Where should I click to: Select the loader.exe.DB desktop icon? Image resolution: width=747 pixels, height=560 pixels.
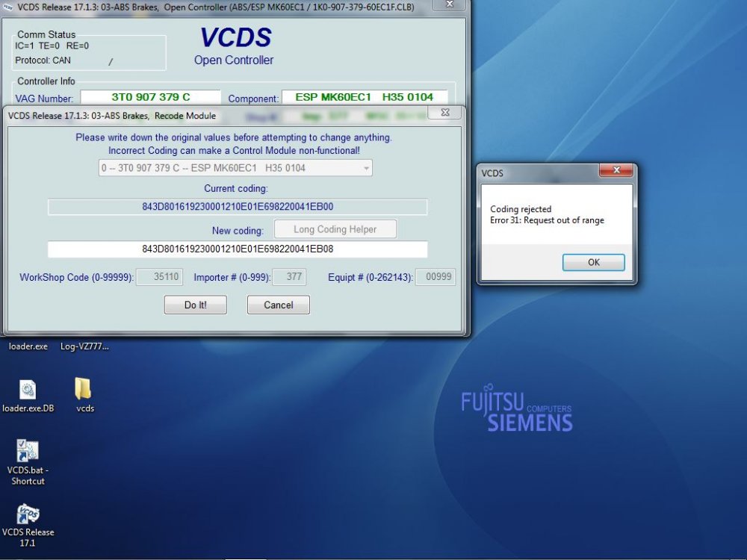28,396
